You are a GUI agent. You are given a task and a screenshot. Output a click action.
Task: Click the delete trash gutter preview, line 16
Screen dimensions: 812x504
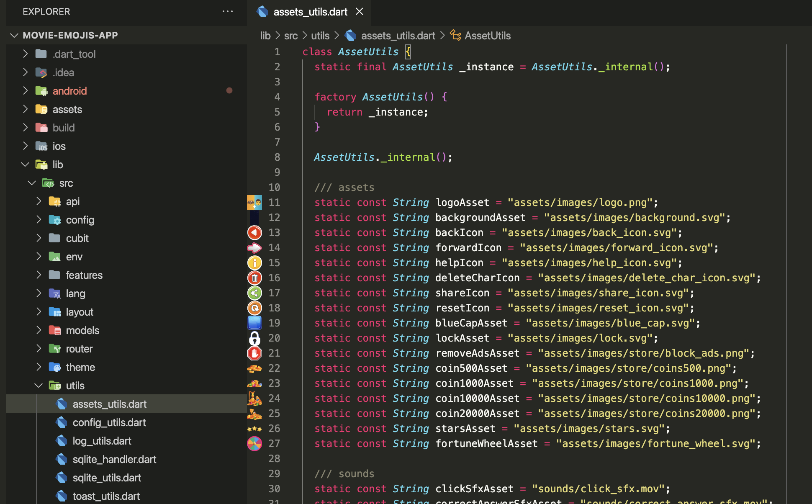[x=254, y=278]
